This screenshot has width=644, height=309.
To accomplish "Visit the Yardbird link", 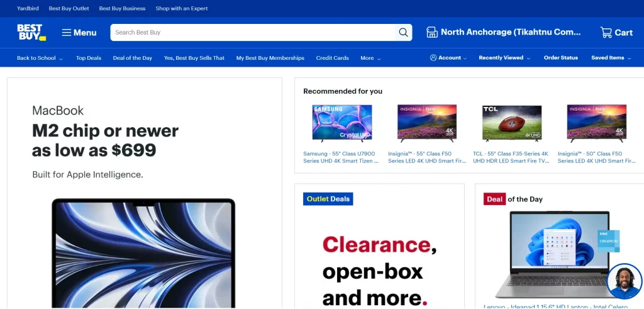I will point(28,8).
